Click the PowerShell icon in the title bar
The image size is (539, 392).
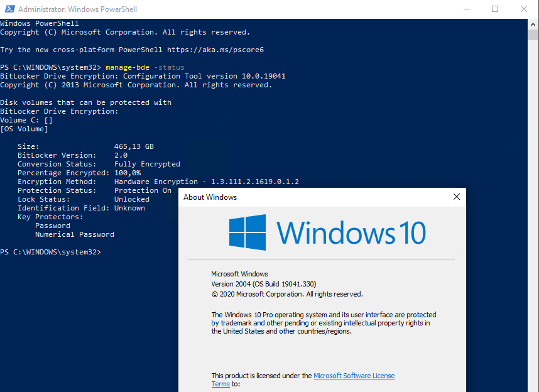(x=9, y=9)
